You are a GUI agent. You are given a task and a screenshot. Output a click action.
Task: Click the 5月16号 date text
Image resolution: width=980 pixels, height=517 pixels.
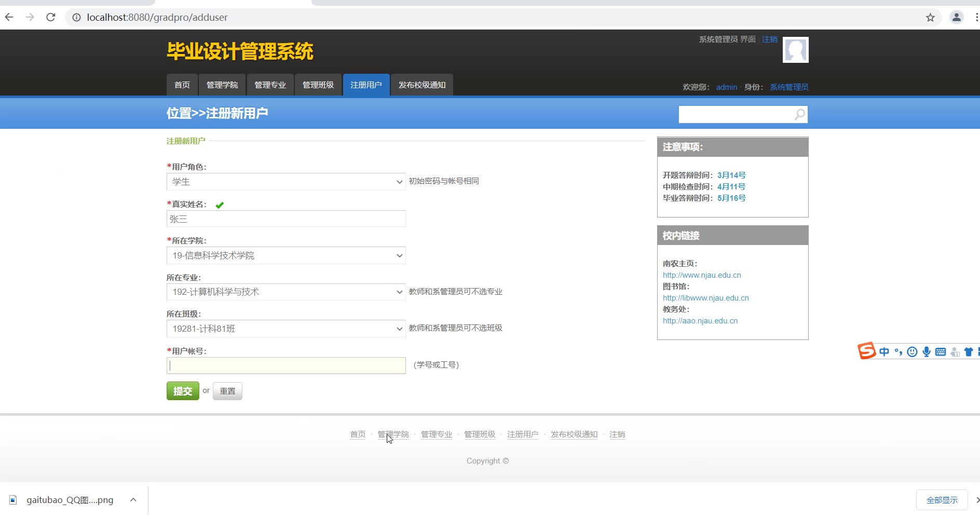[731, 198]
